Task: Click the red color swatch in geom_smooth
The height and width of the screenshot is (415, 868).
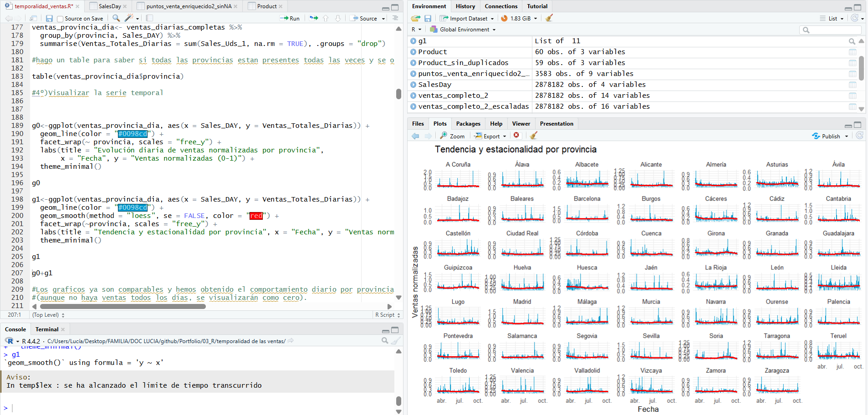Action: coord(256,216)
